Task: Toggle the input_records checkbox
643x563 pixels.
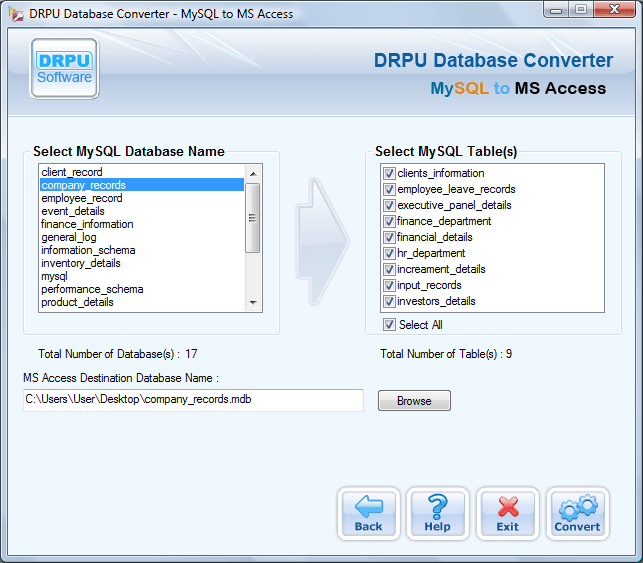Action: tap(389, 285)
